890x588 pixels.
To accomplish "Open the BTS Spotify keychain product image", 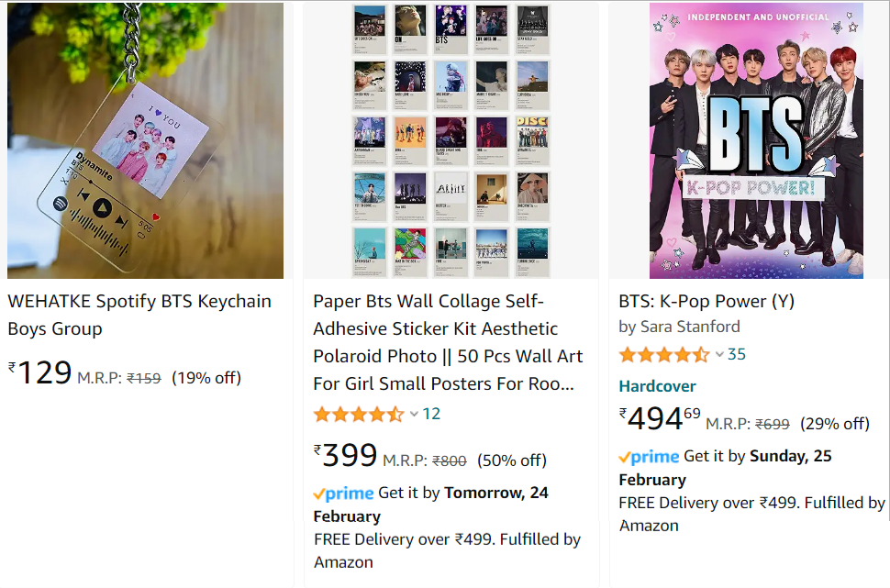I will (x=145, y=140).
